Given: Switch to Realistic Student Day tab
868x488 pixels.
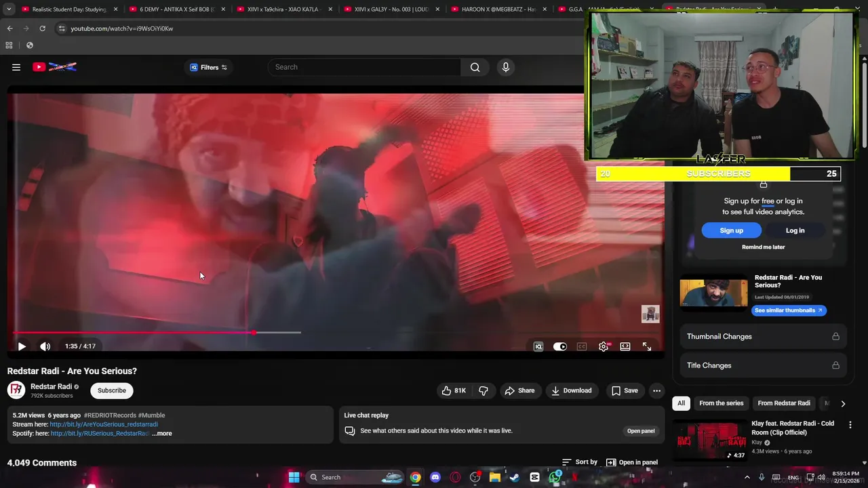Looking at the screenshot, I should point(69,9).
